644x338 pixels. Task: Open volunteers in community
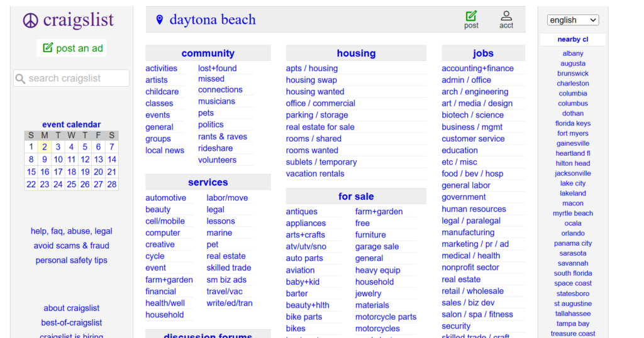coord(217,160)
